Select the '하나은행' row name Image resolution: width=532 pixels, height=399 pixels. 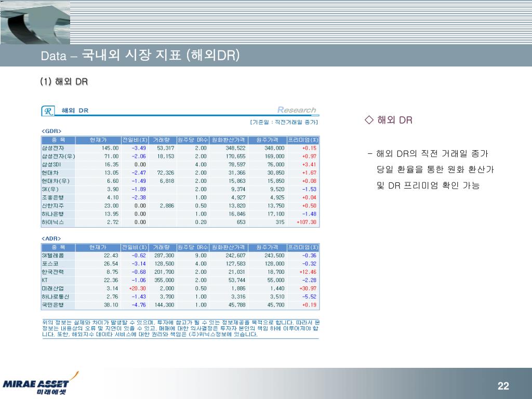(x=52, y=214)
